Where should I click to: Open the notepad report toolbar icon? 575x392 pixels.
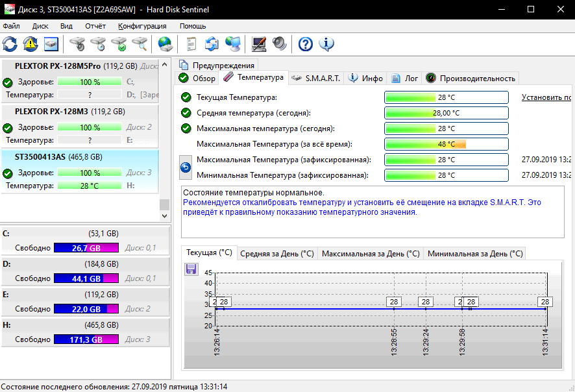tap(191, 44)
